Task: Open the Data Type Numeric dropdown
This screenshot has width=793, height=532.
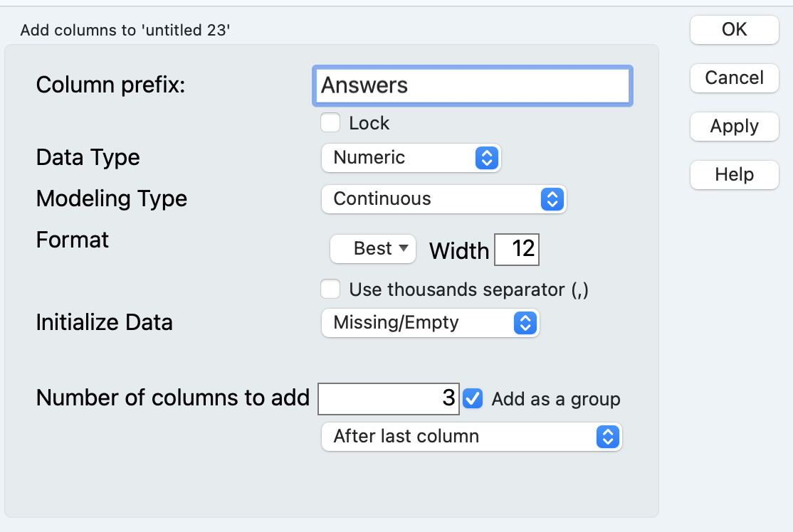Action: point(411,158)
